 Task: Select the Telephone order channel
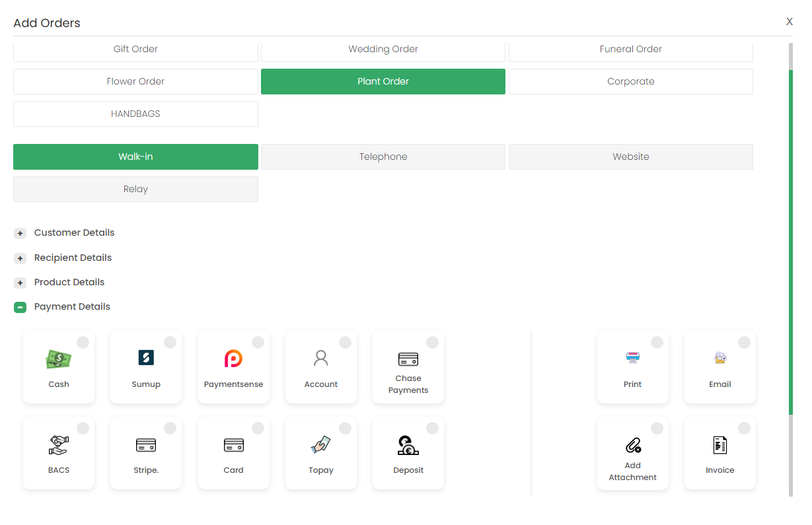point(383,157)
